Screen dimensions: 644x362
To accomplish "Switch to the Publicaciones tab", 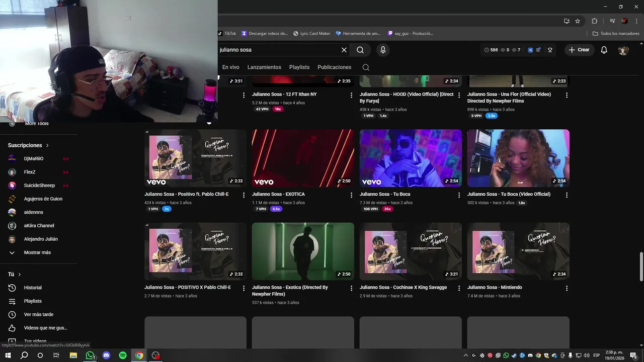I will tap(335, 67).
